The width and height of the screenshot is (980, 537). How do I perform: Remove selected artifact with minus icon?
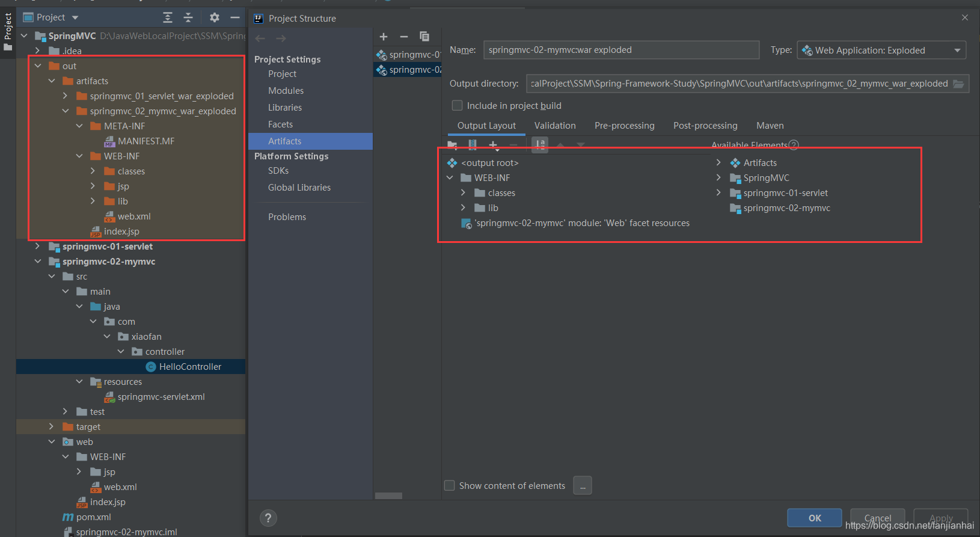(x=404, y=37)
